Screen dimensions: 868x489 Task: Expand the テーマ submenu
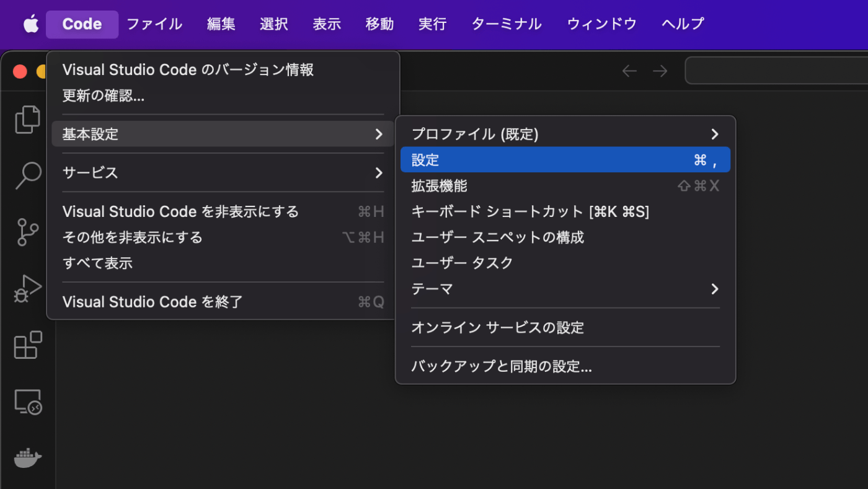565,289
